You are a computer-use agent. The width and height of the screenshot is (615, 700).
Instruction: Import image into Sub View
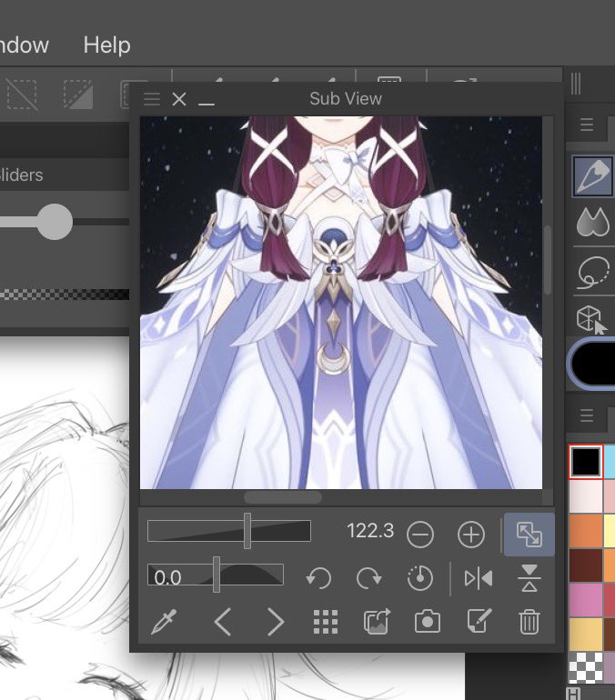377,622
